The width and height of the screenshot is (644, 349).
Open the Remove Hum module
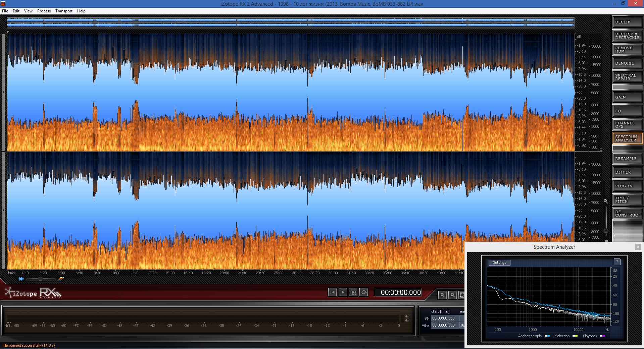pos(627,50)
